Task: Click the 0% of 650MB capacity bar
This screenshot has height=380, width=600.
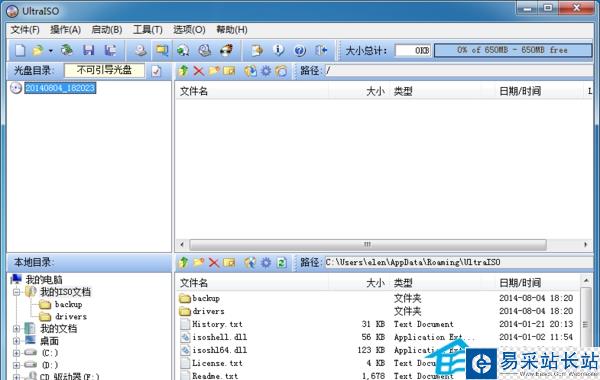Action: pos(513,50)
